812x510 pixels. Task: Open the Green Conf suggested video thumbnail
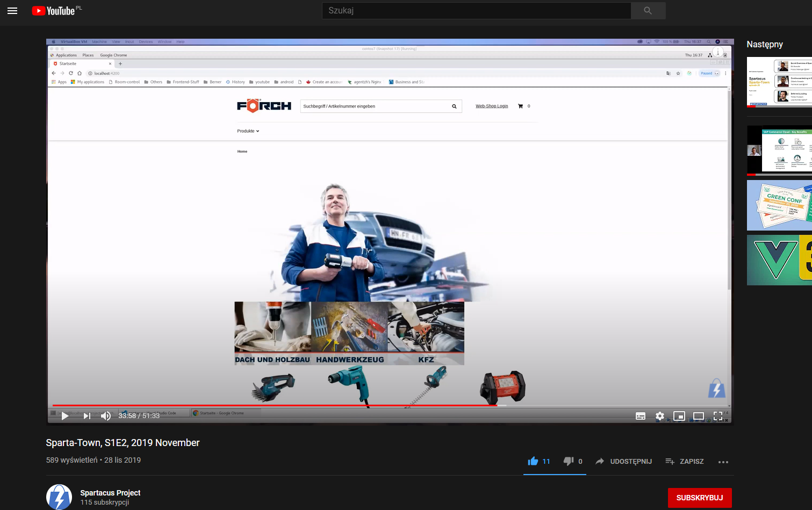(779, 205)
